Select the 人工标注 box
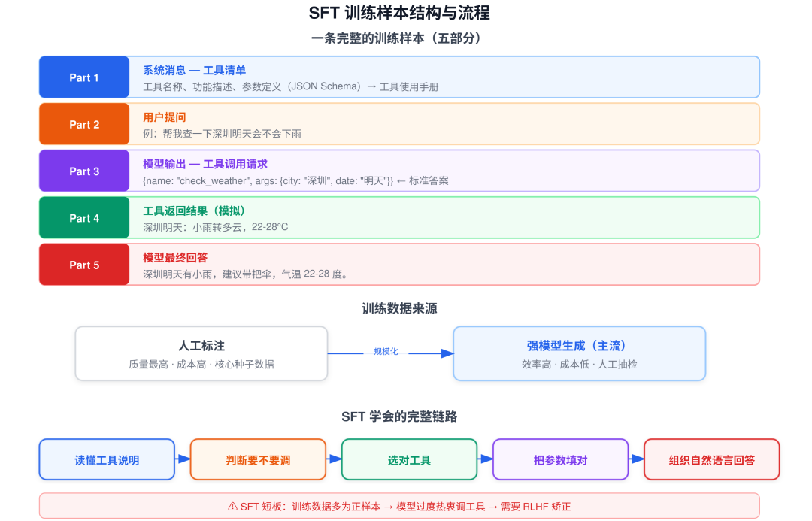This screenshot has height=521, width=812. [201, 353]
